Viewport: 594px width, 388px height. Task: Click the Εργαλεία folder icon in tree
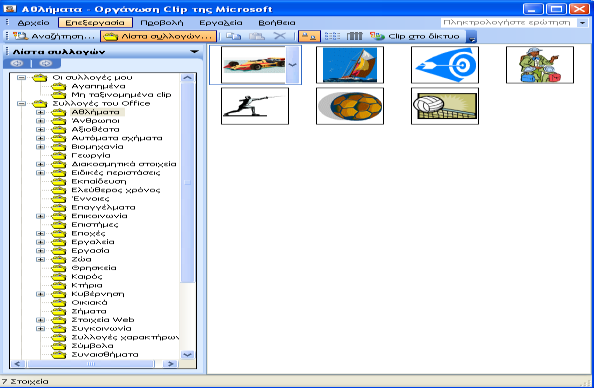58,242
